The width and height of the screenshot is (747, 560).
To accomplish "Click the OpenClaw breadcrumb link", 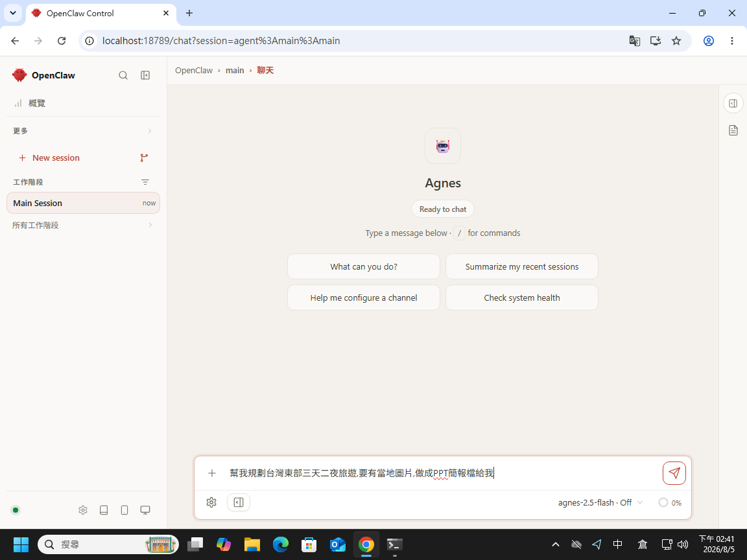I will click(194, 71).
